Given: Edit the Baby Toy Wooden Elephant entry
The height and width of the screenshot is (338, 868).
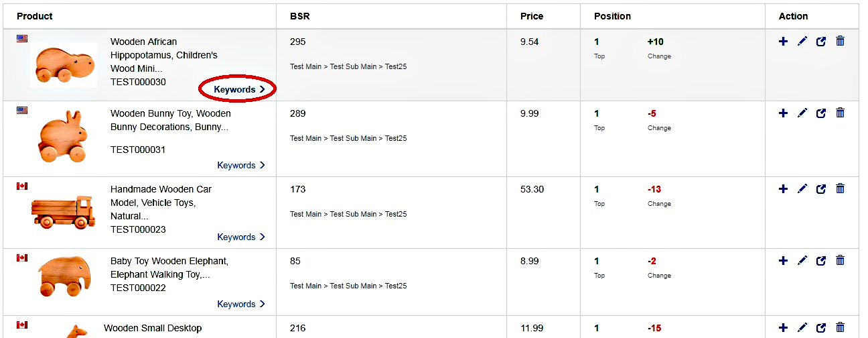Looking at the screenshot, I should 802,261.
